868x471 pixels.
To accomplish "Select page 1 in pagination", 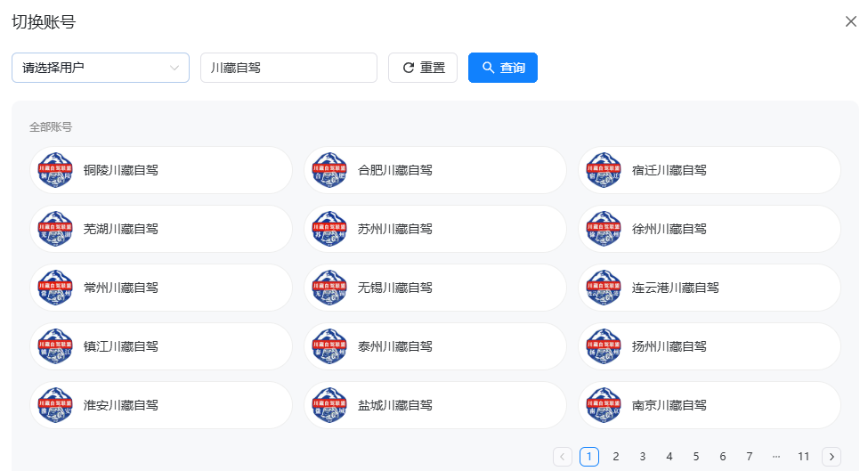I will point(589,457).
